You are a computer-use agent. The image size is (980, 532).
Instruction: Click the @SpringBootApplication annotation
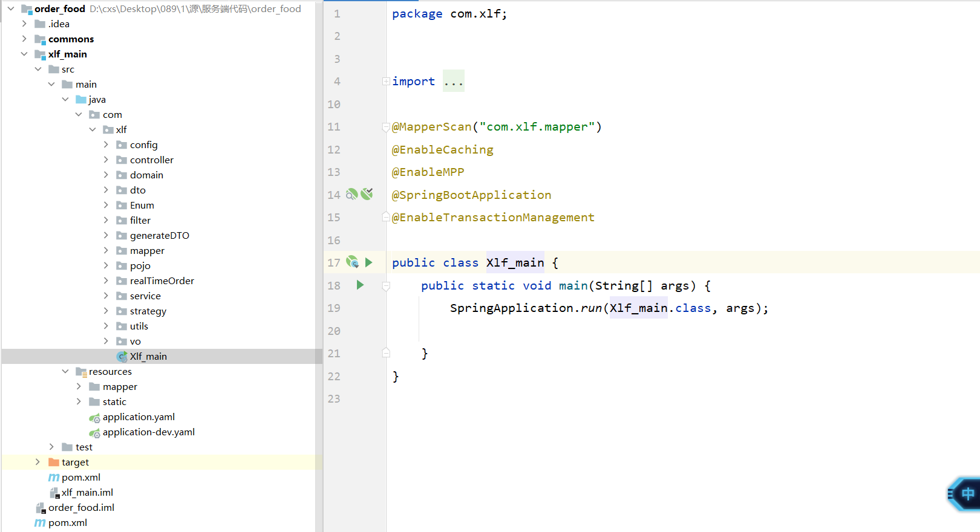tap(471, 195)
